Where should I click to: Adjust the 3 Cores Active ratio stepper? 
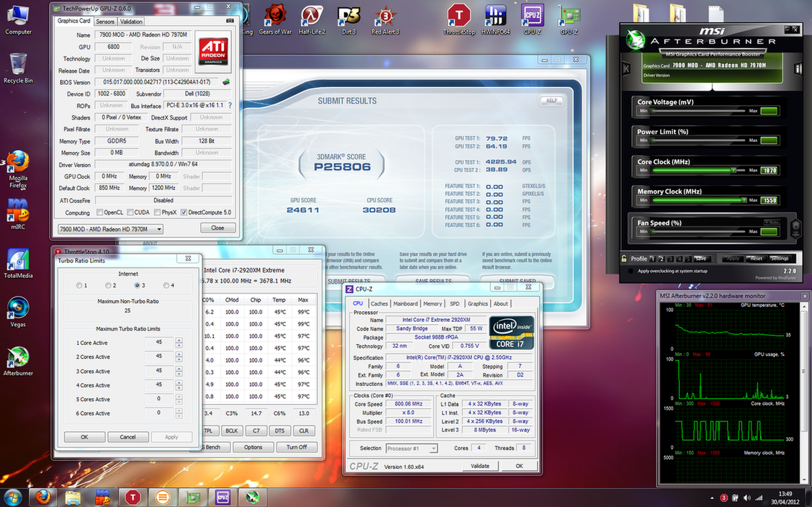179,371
